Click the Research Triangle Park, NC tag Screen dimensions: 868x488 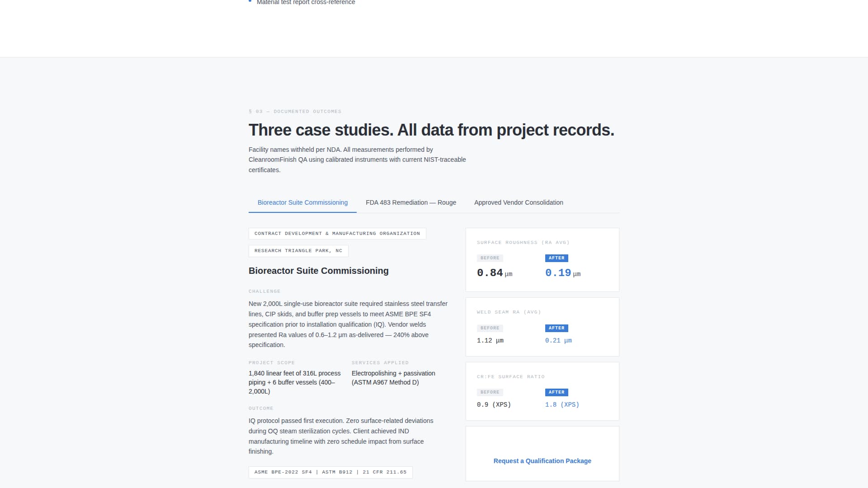click(298, 251)
